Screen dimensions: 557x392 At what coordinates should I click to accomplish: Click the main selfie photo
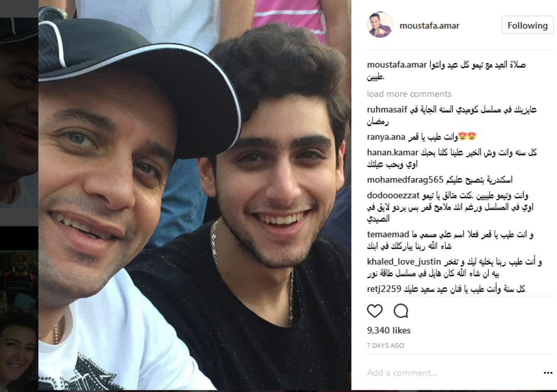click(194, 195)
